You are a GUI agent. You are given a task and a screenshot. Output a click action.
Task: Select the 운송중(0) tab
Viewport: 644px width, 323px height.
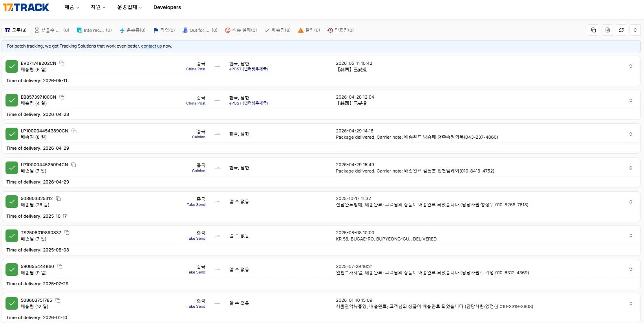[x=132, y=30]
